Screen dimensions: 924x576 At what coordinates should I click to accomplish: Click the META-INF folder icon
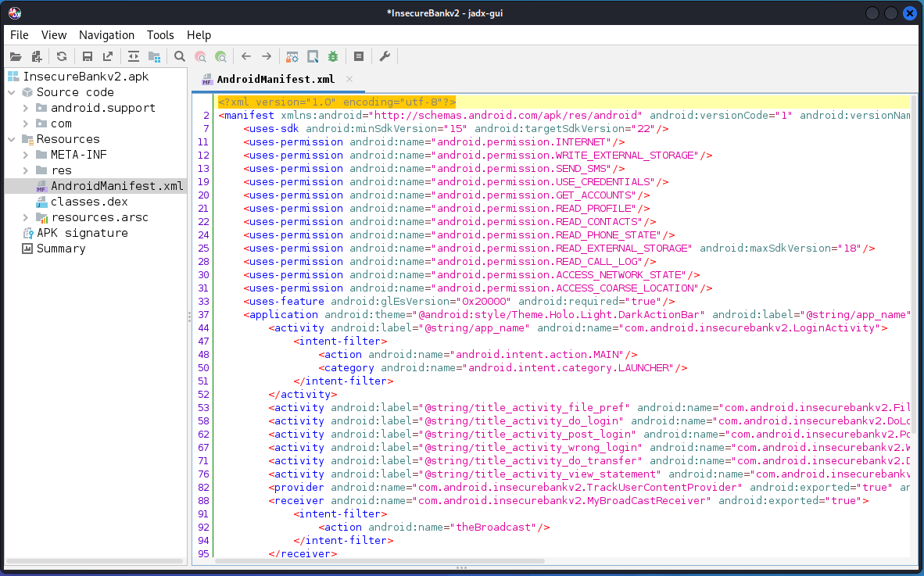41,155
